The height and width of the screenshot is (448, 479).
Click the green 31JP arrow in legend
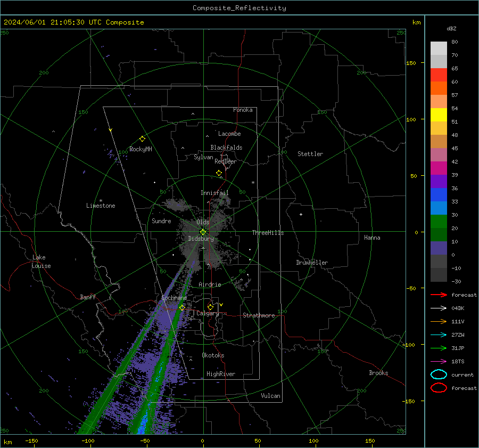pyautogui.click(x=439, y=348)
